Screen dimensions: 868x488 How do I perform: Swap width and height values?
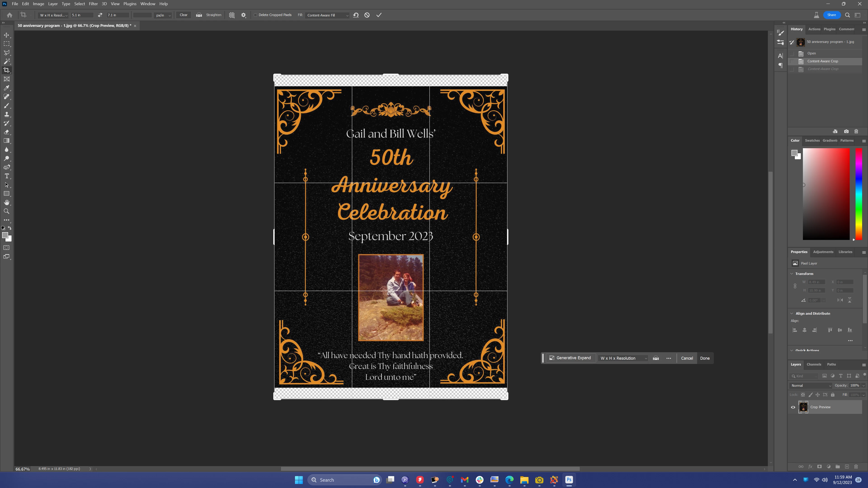coord(100,15)
